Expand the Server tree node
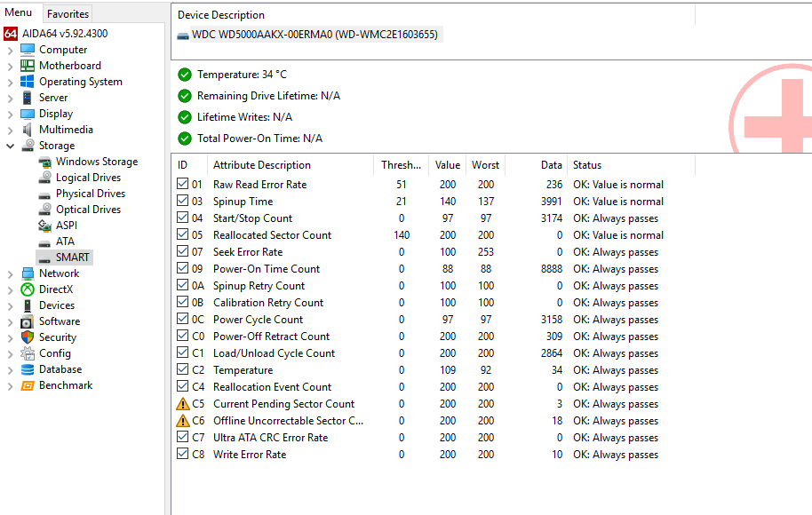 click(11, 99)
